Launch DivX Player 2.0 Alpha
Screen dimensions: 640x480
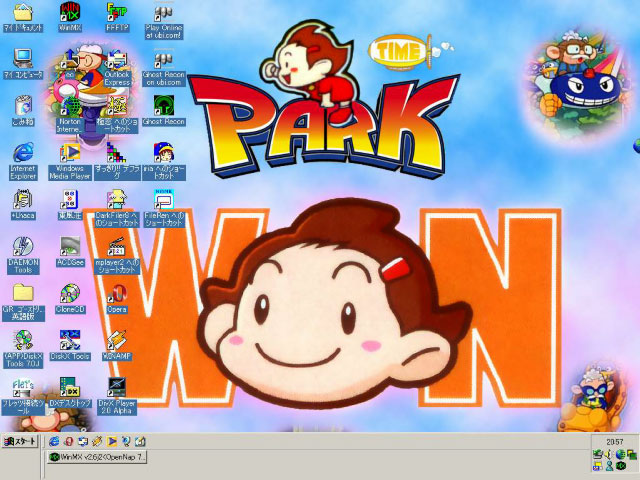[117, 387]
